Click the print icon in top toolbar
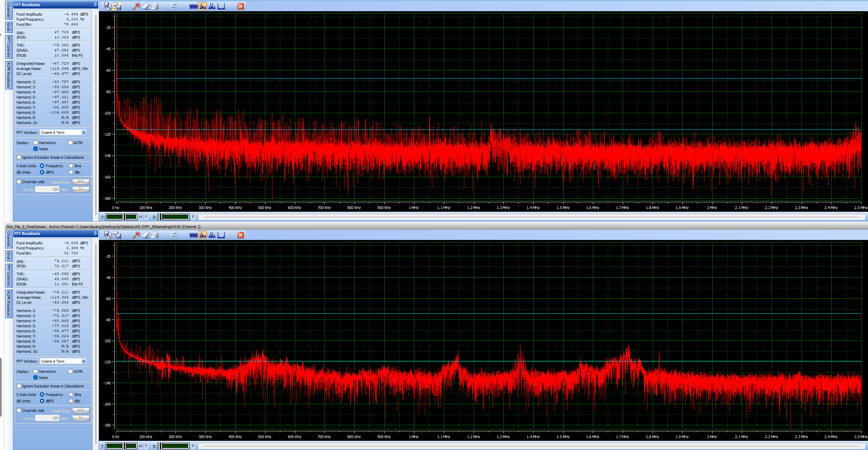868x450 pixels. [x=155, y=6]
